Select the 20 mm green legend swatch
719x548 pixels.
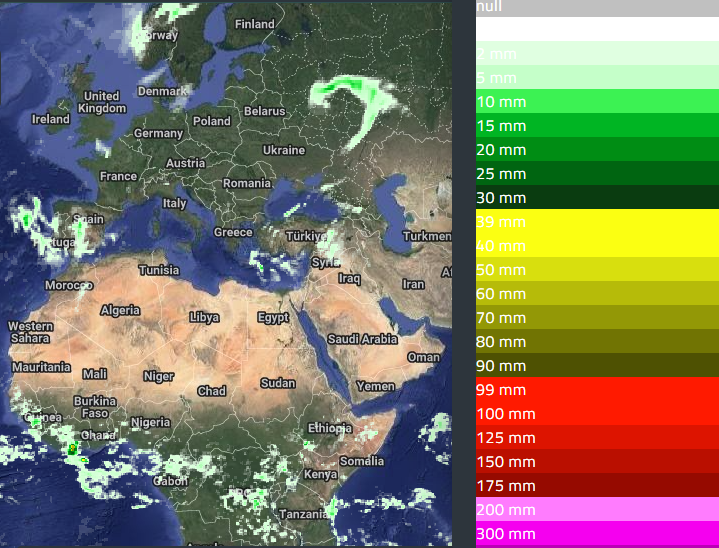(597, 150)
